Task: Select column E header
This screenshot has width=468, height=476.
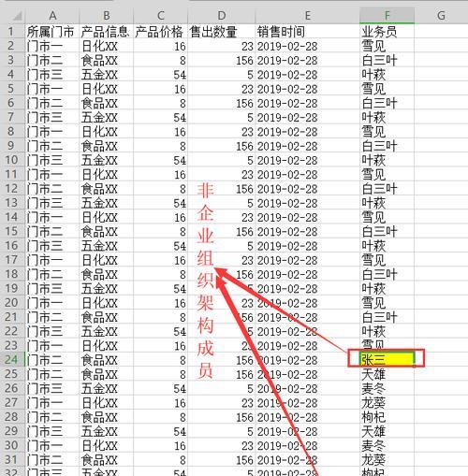Action: [x=308, y=16]
